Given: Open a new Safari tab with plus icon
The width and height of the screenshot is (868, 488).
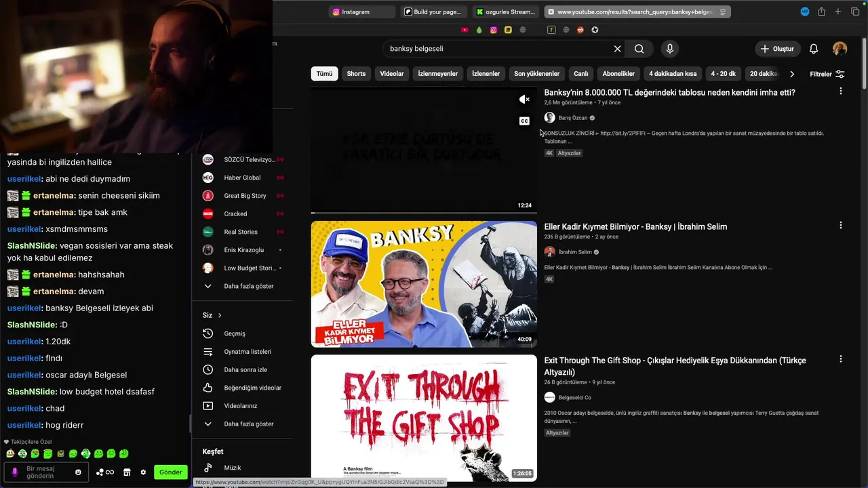Looking at the screenshot, I should [x=838, y=12].
